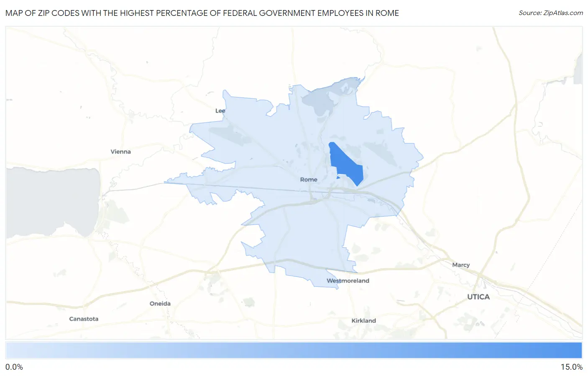Click the 15.0% legend maximum label
This screenshot has width=588, height=376.
point(571,367)
